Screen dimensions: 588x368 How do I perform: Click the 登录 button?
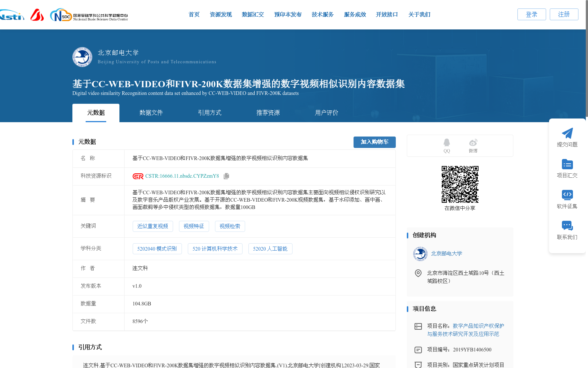pyautogui.click(x=532, y=14)
